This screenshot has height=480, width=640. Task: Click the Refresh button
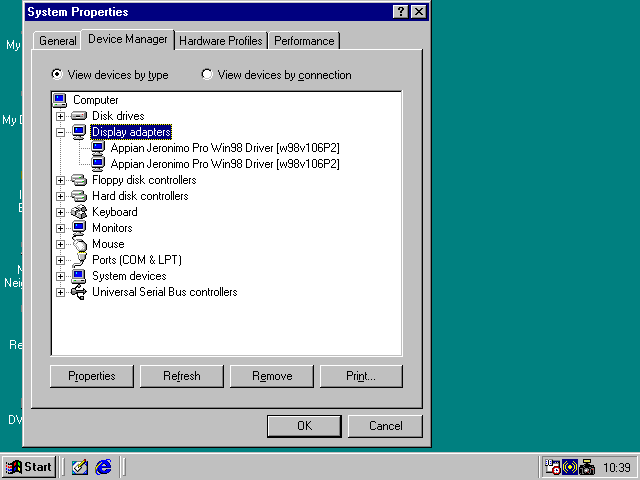182,376
